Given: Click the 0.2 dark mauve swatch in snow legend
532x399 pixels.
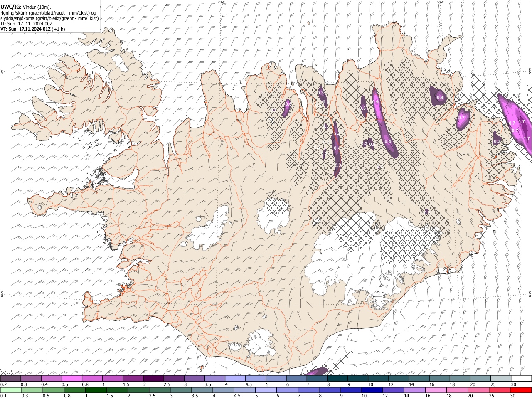Looking at the screenshot, I should click(x=10, y=378).
